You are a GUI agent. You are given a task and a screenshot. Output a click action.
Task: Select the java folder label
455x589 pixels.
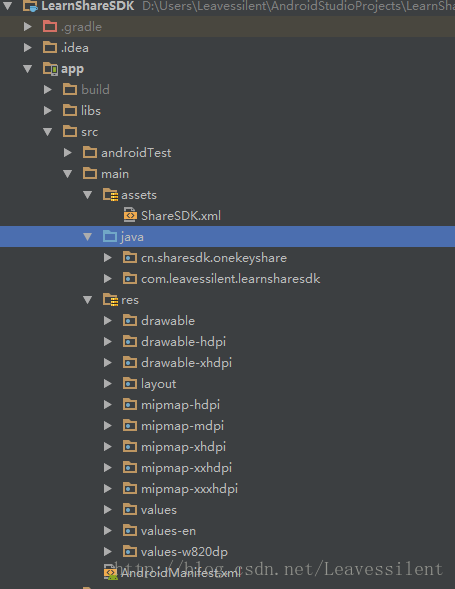pos(132,237)
